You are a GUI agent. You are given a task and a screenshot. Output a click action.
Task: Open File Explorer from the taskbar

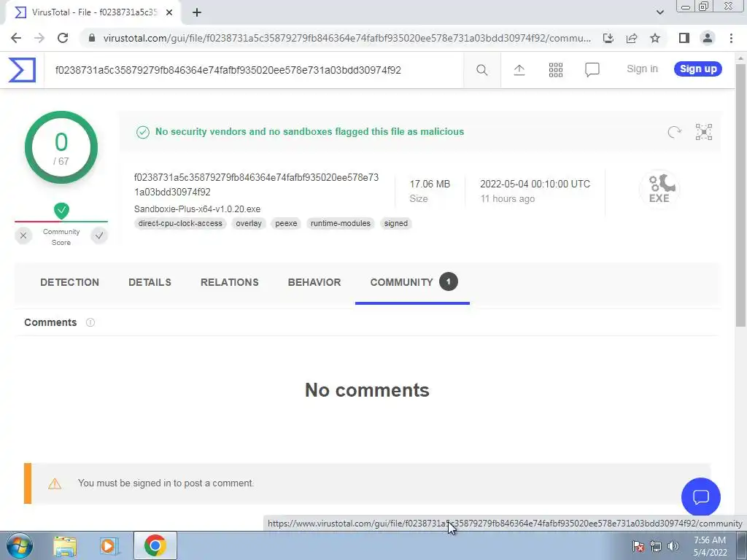coord(65,545)
